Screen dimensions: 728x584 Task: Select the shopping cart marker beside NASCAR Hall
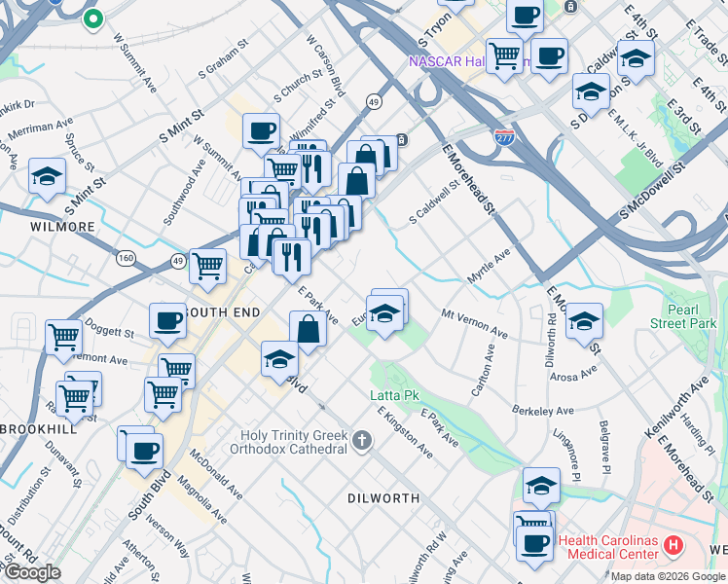point(505,59)
